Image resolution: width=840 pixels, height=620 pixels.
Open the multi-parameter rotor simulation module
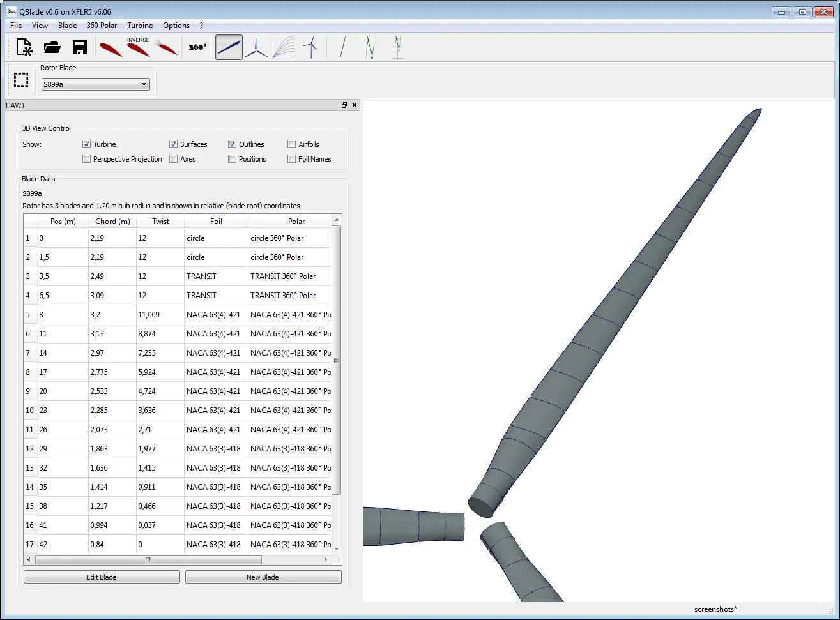(284, 47)
